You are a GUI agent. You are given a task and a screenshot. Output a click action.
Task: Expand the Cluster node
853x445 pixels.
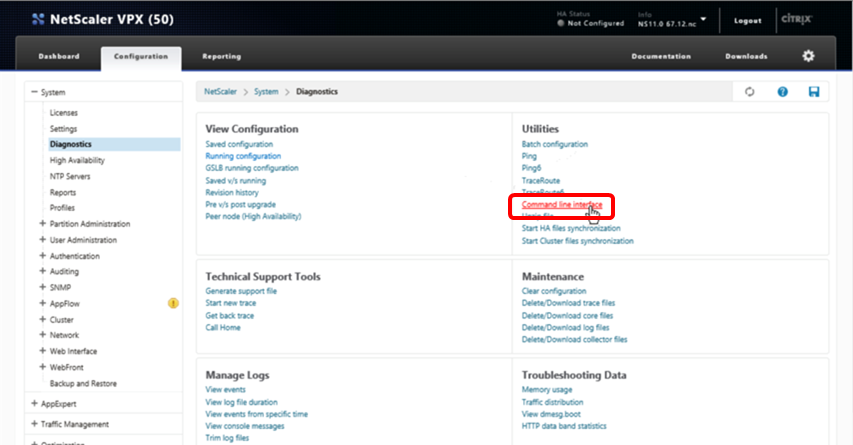click(x=42, y=319)
